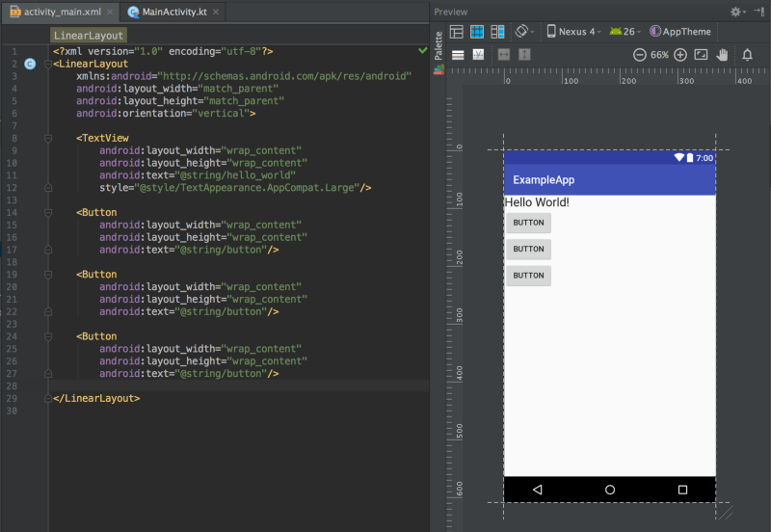Click the @string/hello_world value on line 11
The height and width of the screenshot is (532, 771).
[235, 175]
